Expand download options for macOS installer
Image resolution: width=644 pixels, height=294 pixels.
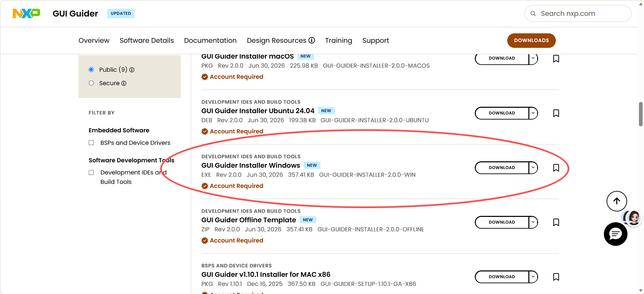(x=533, y=58)
